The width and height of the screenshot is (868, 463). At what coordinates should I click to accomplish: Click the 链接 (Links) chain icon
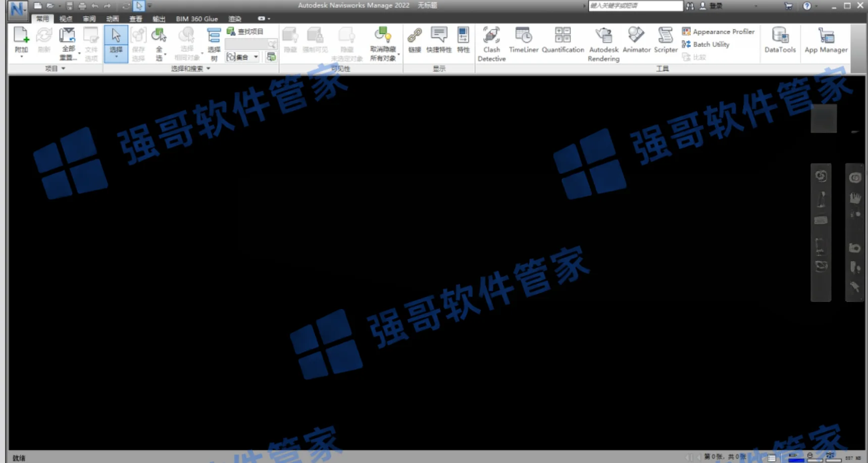pos(415,40)
